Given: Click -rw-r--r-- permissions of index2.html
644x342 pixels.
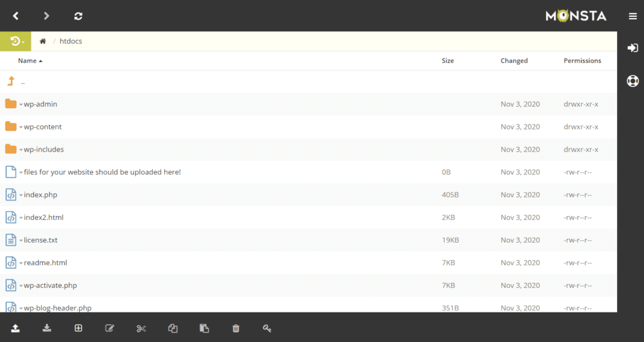Looking at the screenshot, I should 577,217.
